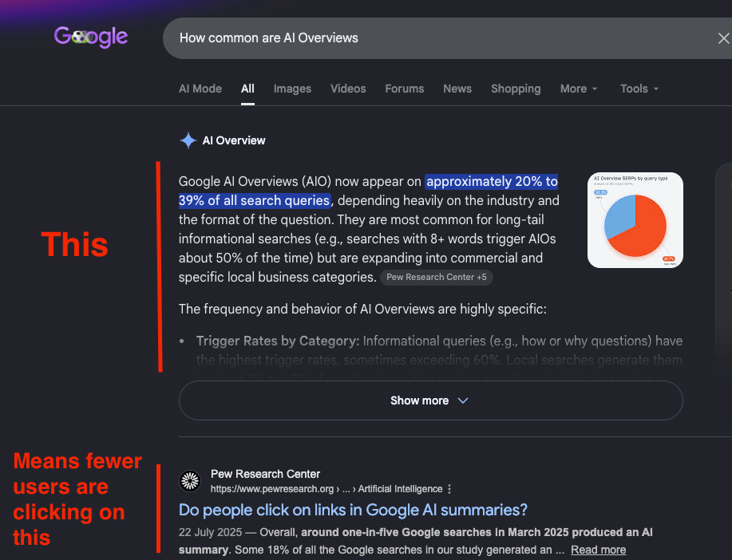Click the Read more link
732x560 pixels.
[x=598, y=550]
